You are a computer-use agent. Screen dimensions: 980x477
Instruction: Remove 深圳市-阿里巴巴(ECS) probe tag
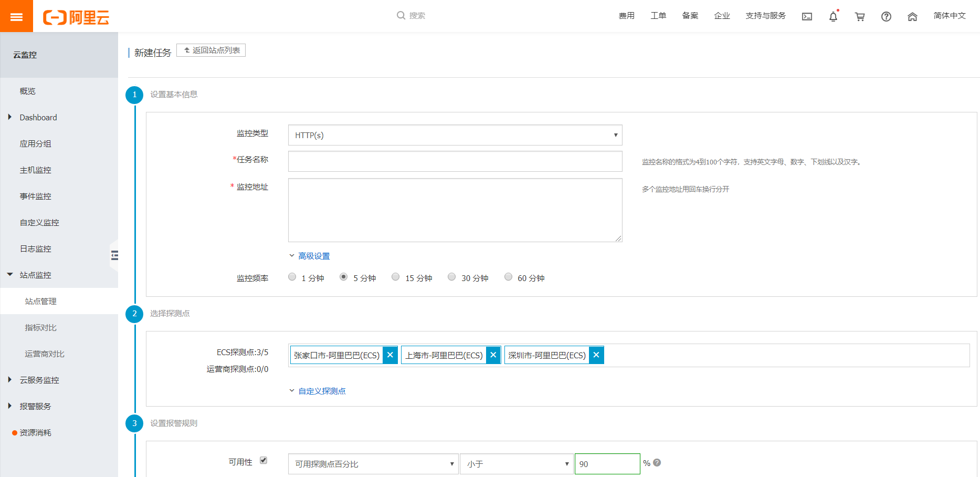pyautogui.click(x=596, y=355)
